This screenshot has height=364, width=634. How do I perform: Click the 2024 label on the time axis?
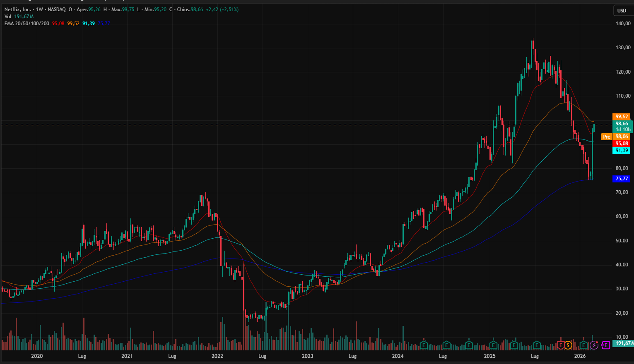(398, 356)
